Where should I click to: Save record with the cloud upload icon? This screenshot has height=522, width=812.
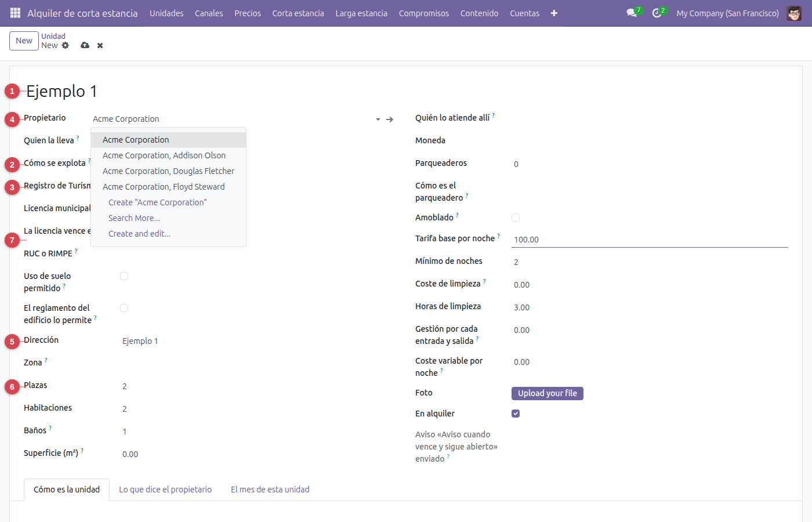(85, 45)
